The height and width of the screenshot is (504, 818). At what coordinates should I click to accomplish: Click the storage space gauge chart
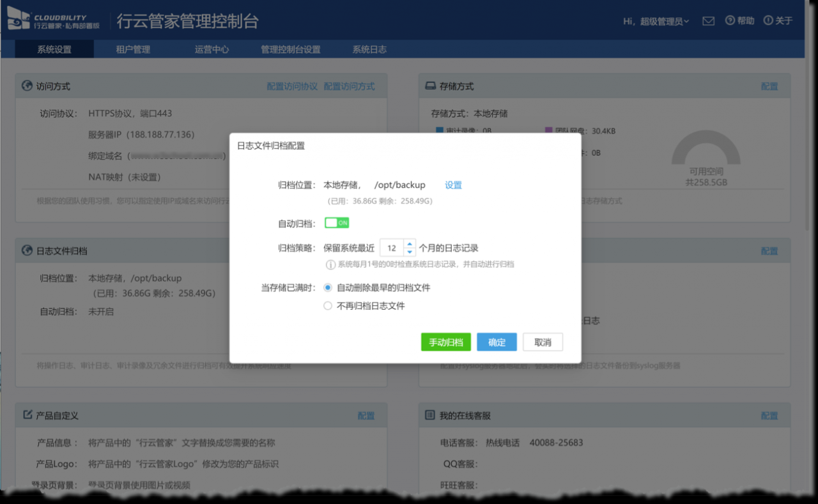click(706, 153)
